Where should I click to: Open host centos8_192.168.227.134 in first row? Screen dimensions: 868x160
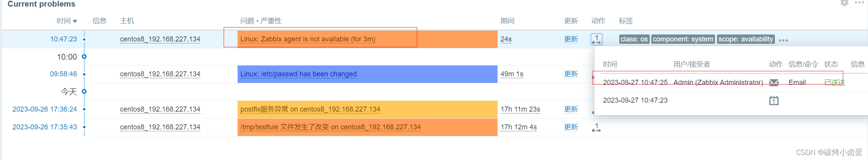(160, 39)
